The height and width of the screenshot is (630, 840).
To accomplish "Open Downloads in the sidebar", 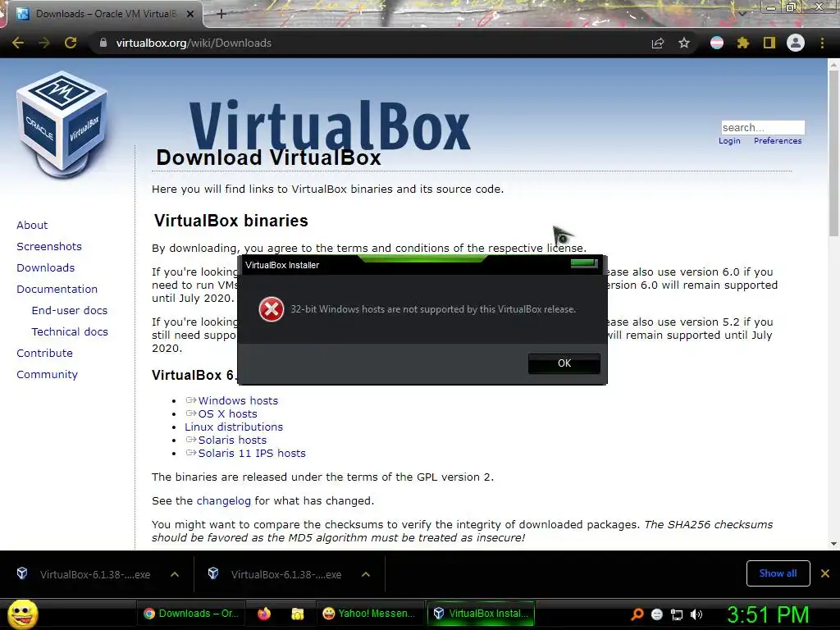I will 46,268.
